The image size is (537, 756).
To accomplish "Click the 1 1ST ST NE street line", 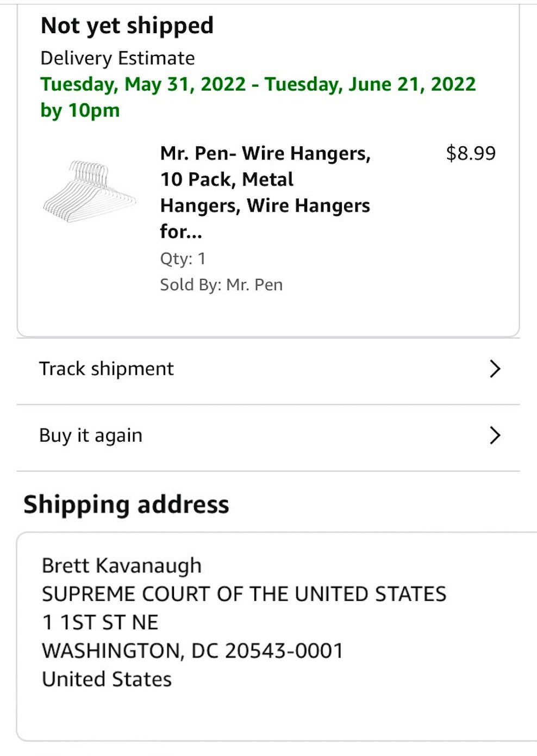I will [x=100, y=622].
